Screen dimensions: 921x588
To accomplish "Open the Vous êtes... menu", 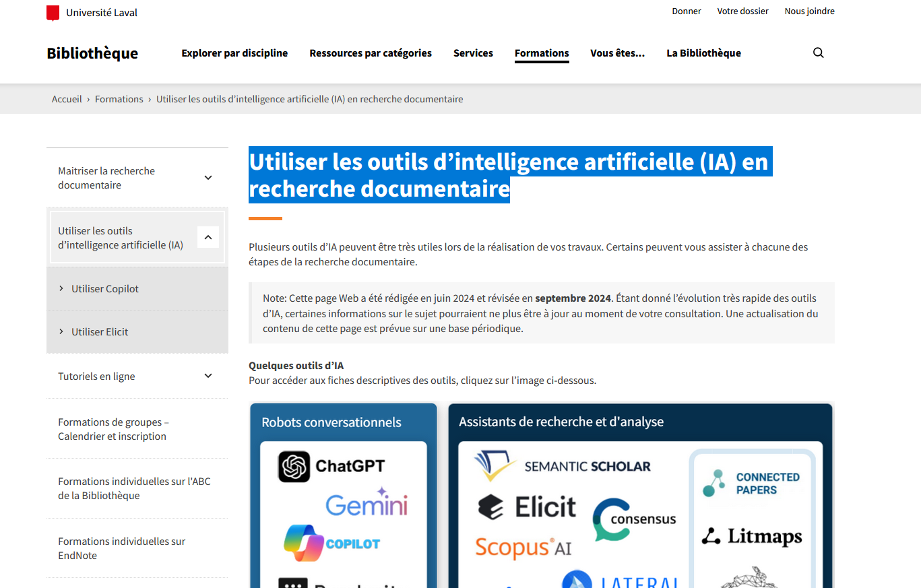I will pyautogui.click(x=617, y=53).
